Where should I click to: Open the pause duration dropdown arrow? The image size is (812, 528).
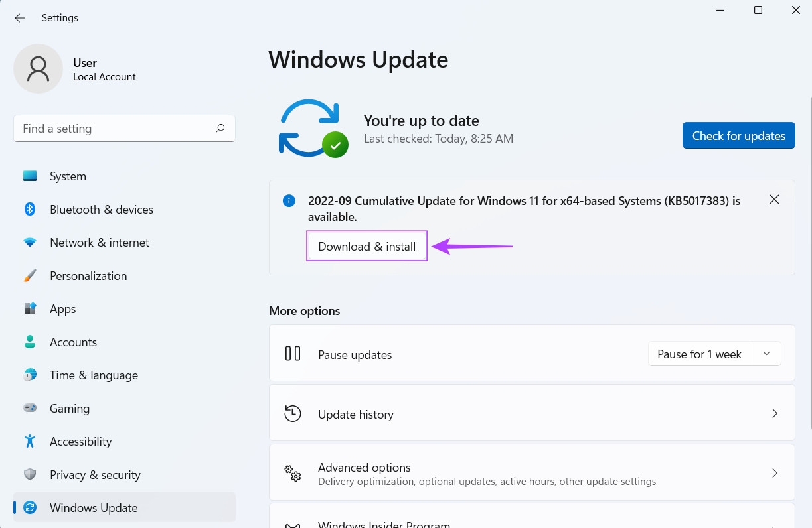pyautogui.click(x=767, y=354)
